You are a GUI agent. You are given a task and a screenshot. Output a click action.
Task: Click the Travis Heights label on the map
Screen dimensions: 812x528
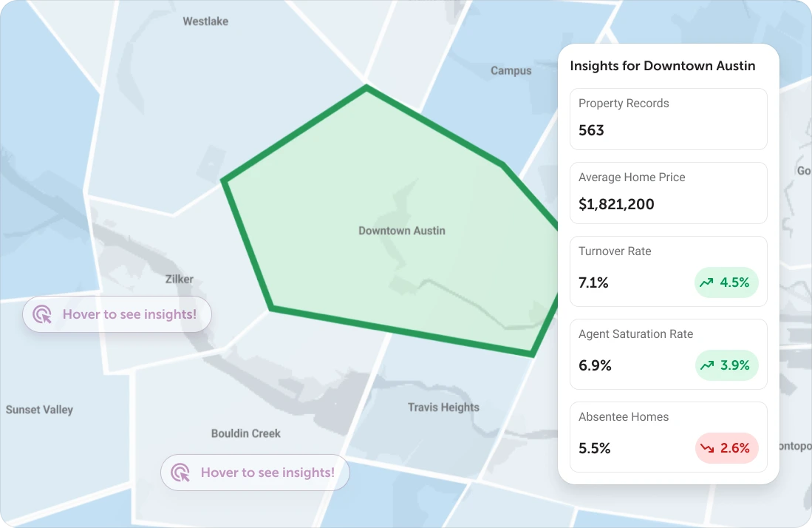click(443, 407)
